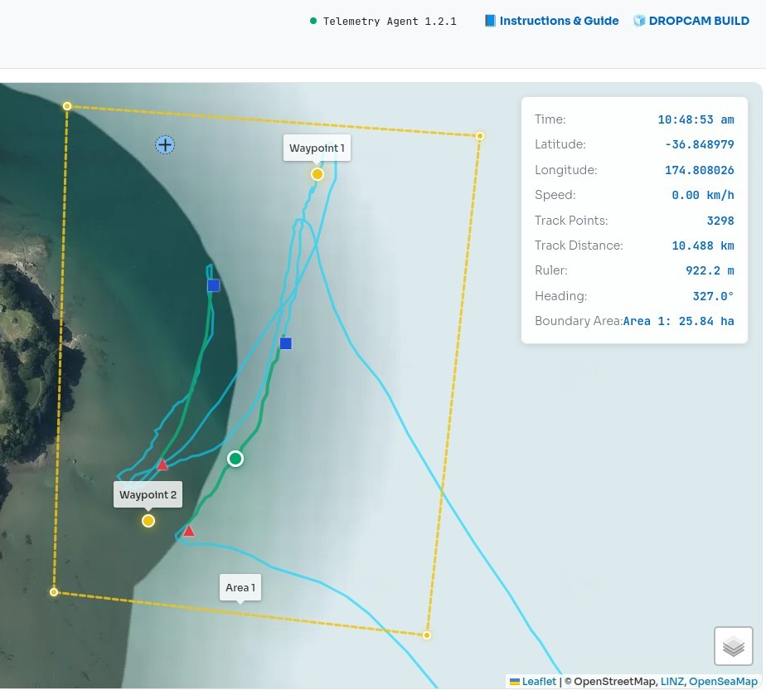The width and height of the screenshot is (766, 700).
Task: Click the bottom-left yellow boundary corner vertex
Action: tap(53, 591)
